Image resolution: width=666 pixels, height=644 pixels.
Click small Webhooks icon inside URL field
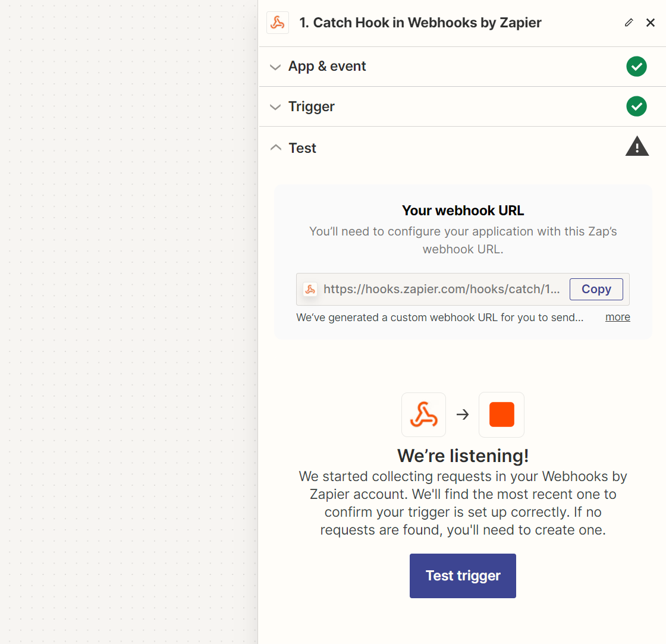(310, 290)
